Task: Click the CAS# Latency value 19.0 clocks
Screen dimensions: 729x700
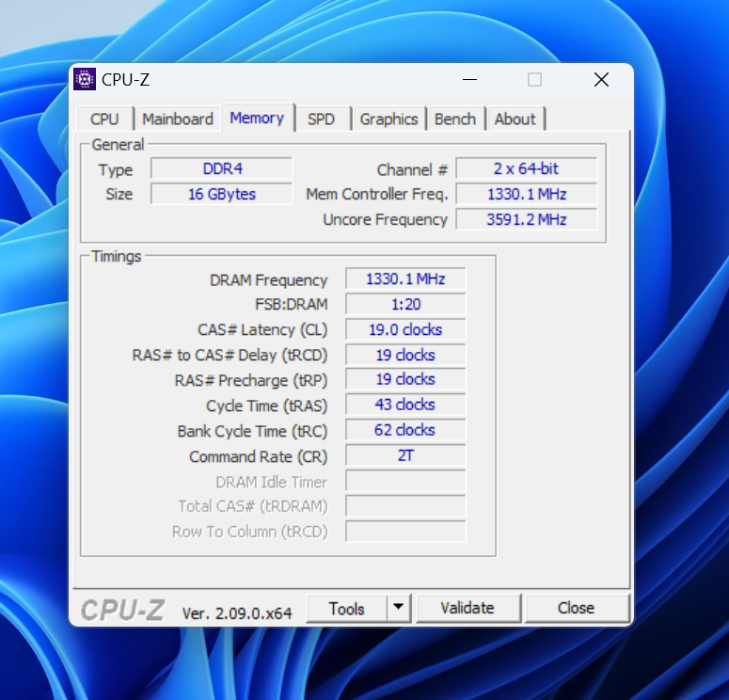Action: point(405,329)
